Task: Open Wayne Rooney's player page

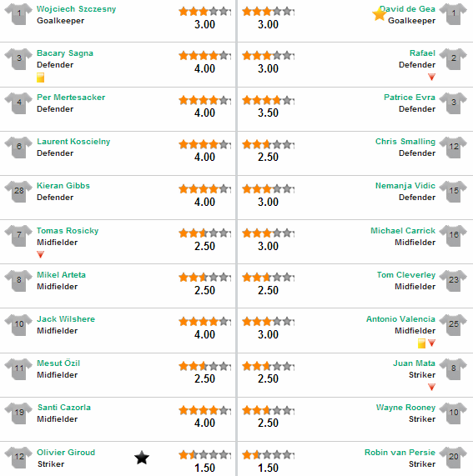Action: click(x=405, y=408)
